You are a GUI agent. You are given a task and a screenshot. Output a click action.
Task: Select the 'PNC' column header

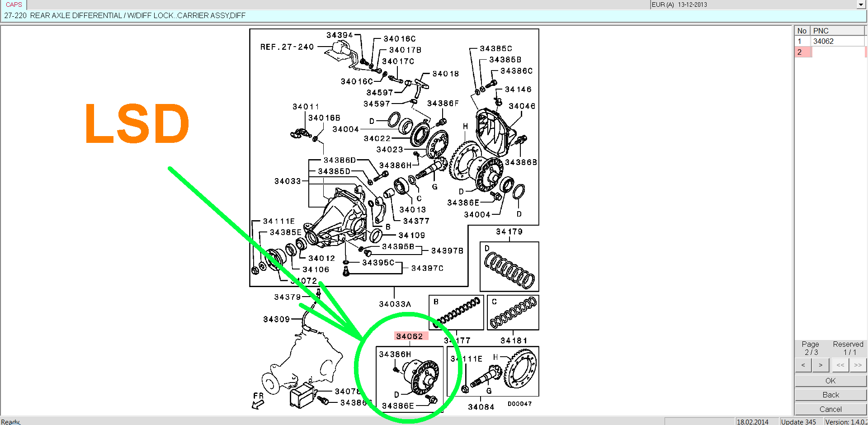point(837,31)
